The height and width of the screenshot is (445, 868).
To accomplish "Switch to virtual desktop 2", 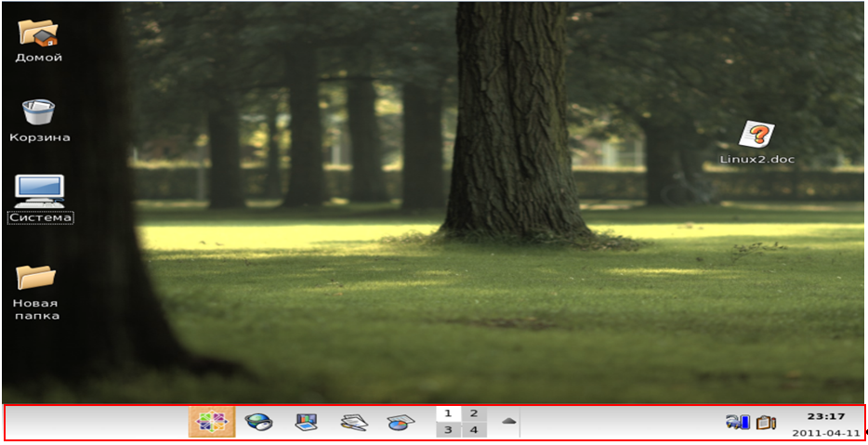I will pyautogui.click(x=474, y=413).
